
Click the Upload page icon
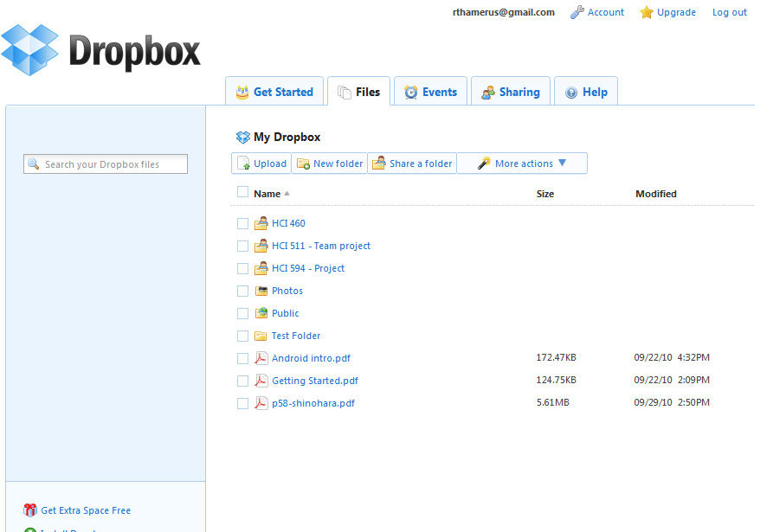(243, 163)
